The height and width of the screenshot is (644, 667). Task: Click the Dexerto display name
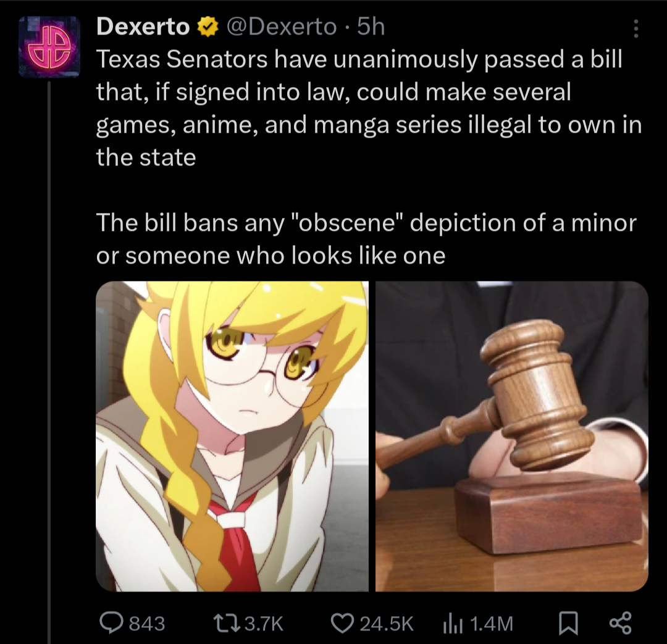click(143, 27)
